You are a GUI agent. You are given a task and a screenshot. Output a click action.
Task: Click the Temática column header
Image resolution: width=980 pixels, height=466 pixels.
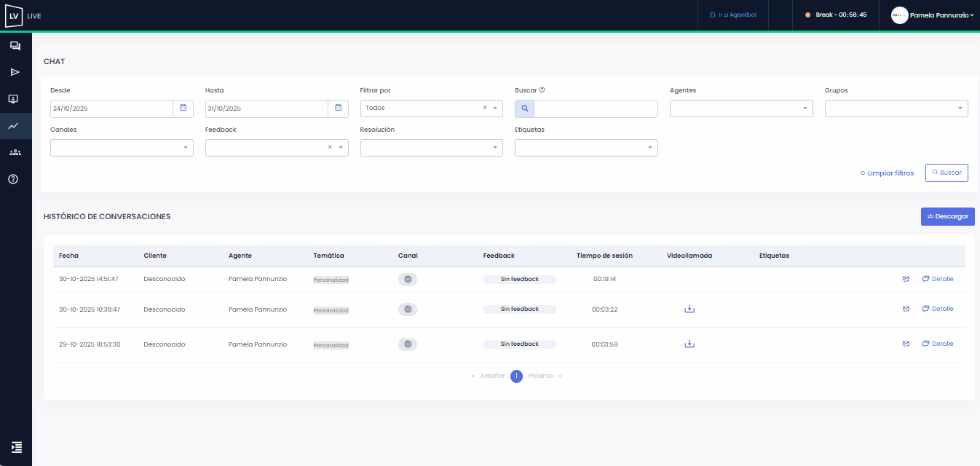point(328,256)
